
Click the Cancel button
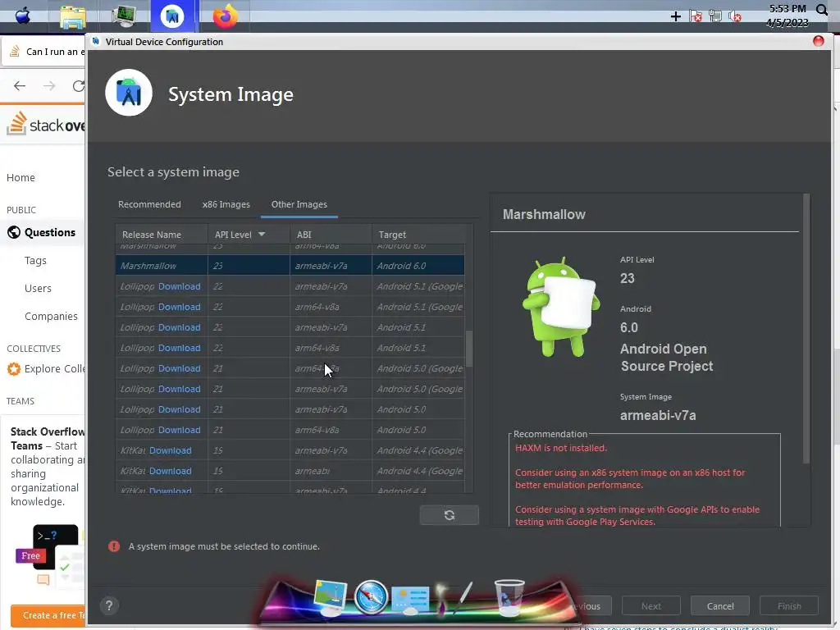(720, 606)
